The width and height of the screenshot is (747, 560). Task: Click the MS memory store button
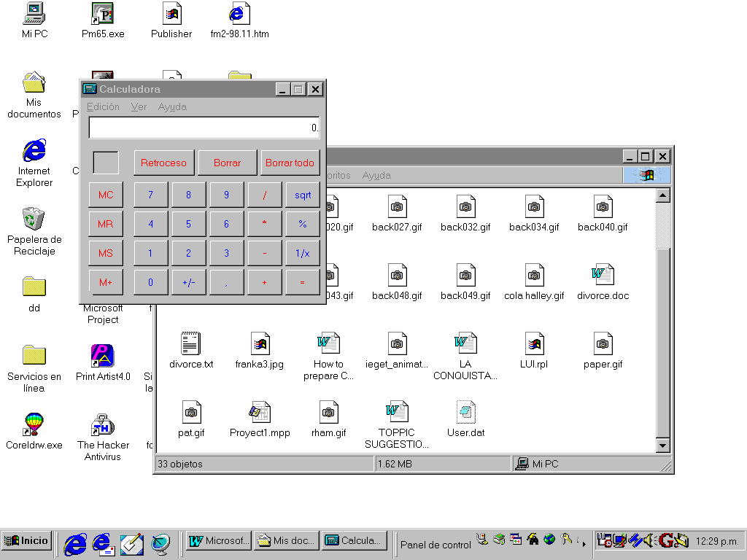tap(106, 253)
